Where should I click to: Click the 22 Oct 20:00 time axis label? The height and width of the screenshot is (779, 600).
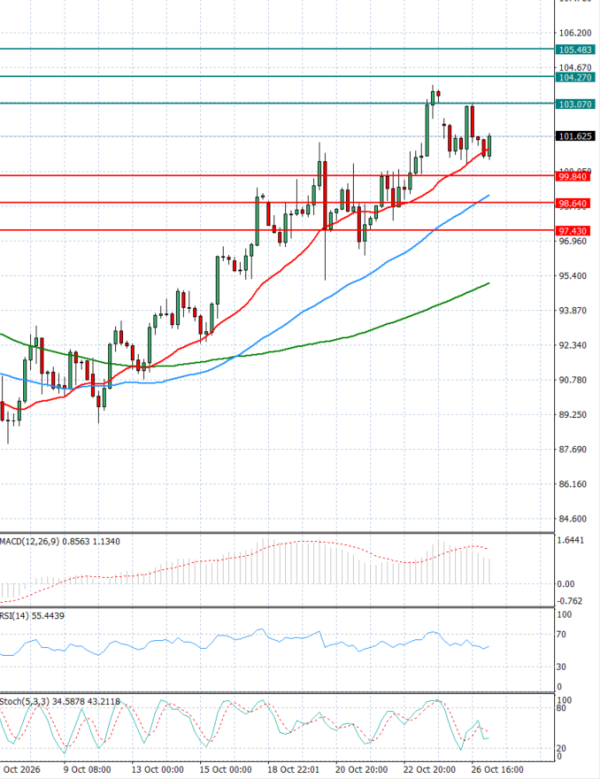[x=429, y=770]
